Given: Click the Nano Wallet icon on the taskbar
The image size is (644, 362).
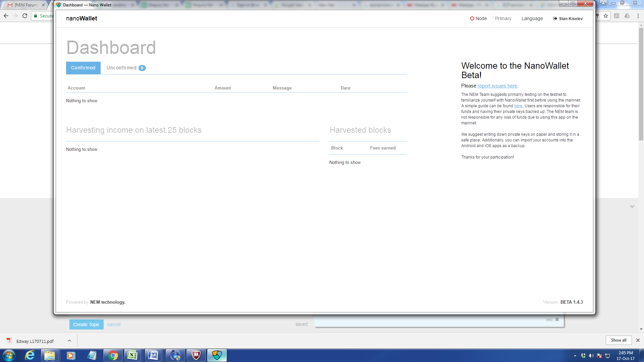Looking at the screenshot, I should pos(217,355).
